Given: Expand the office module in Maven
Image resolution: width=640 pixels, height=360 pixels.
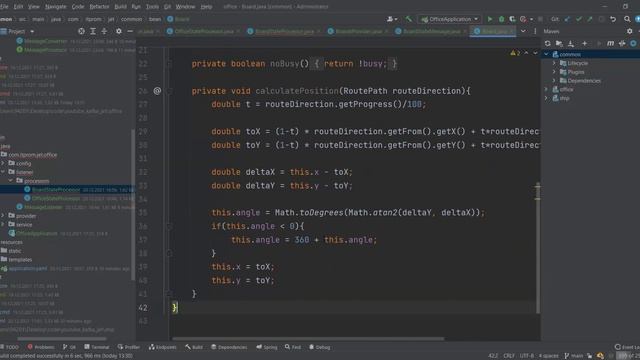Looking at the screenshot, I should pos(546,89).
